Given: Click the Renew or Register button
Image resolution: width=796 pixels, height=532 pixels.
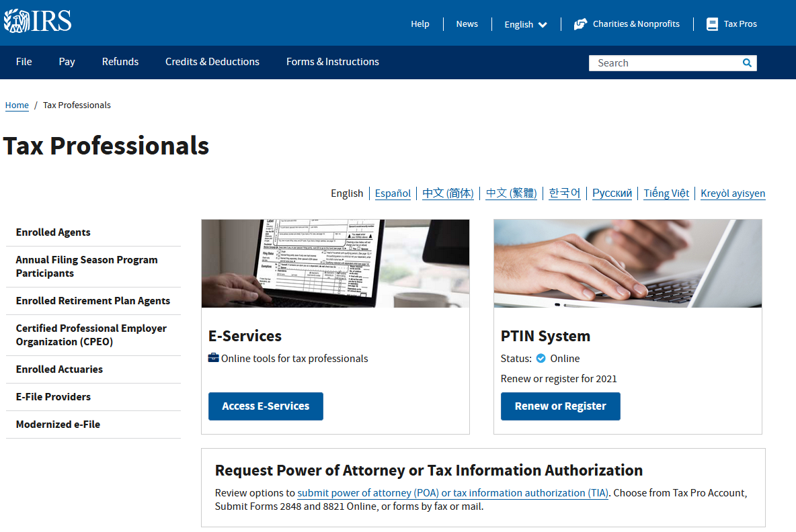Looking at the screenshot, I should point(560,406).
